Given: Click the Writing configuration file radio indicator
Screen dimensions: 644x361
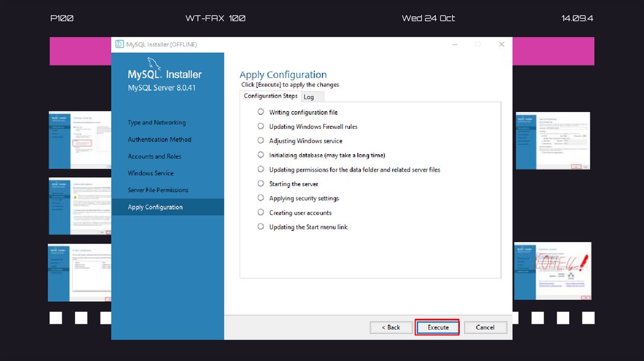Looking at the screenshot, I should [x=261, y=112].
